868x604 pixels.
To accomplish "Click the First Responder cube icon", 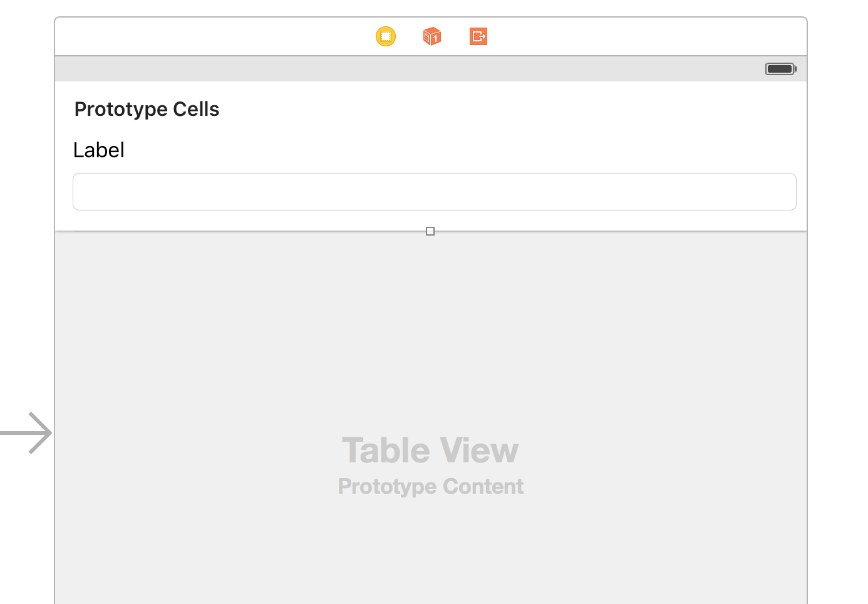I will tap(432, 36).
